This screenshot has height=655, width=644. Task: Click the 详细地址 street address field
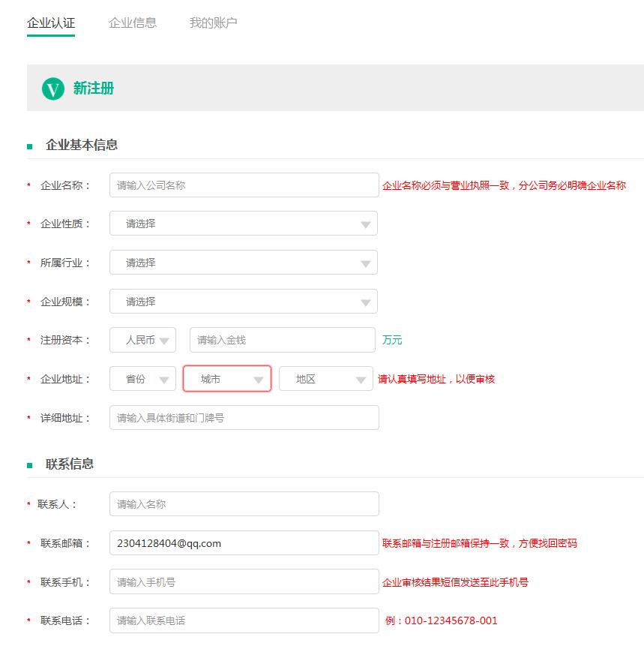(244, 418)
